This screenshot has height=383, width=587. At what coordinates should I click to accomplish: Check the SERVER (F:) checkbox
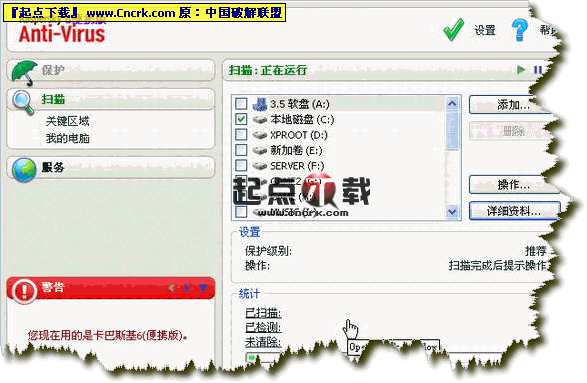tap(241, 165)
